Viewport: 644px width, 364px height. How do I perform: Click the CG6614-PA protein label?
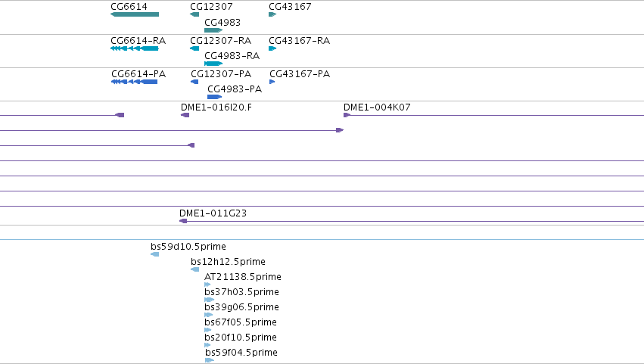138,74
